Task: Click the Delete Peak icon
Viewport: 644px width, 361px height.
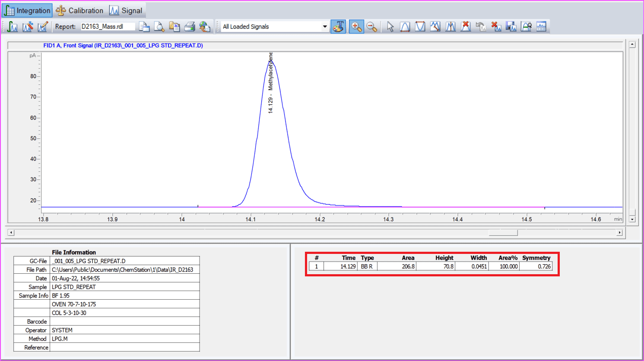Action: [465, 26]
